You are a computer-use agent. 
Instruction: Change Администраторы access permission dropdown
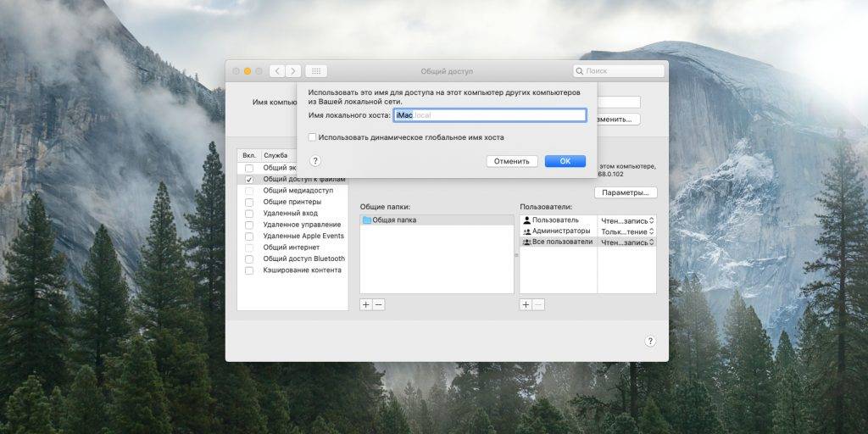(627, 231)
